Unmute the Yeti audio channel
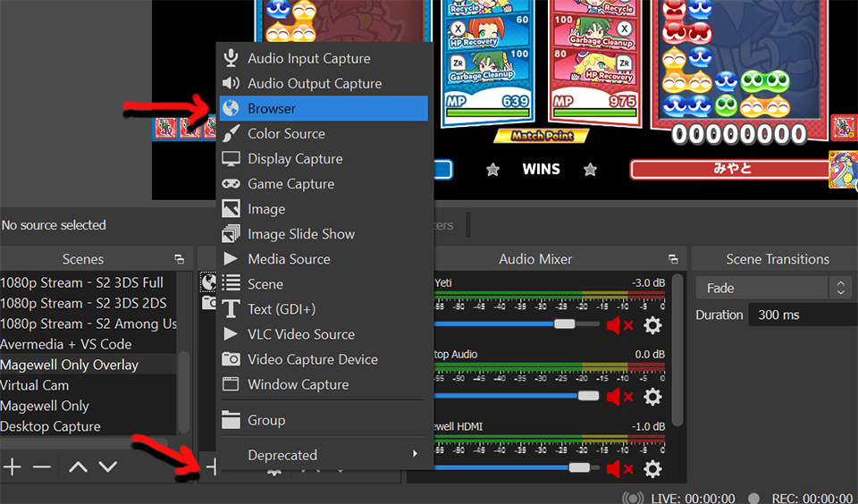Viewport: 858px width, 504px height. pyautogui.click(x=620, y=325)
